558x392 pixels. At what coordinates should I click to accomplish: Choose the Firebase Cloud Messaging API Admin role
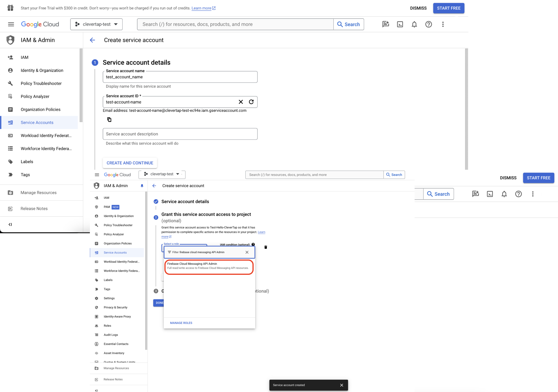209,266
